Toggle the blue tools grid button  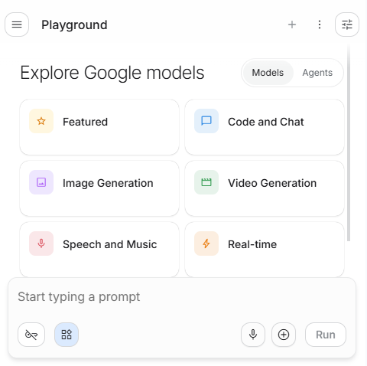click(x=67, y=334)
